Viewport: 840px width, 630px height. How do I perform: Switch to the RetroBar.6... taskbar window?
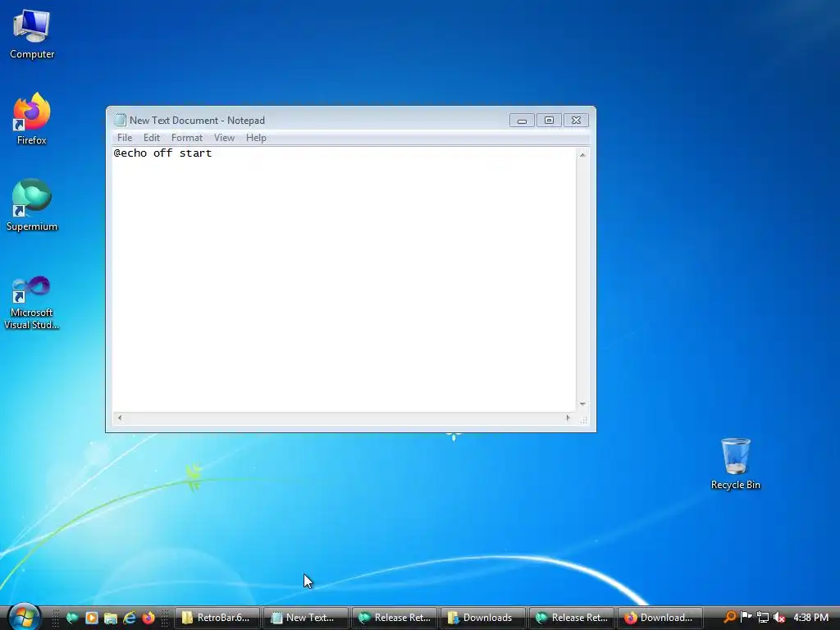click(x=217, y=618)
